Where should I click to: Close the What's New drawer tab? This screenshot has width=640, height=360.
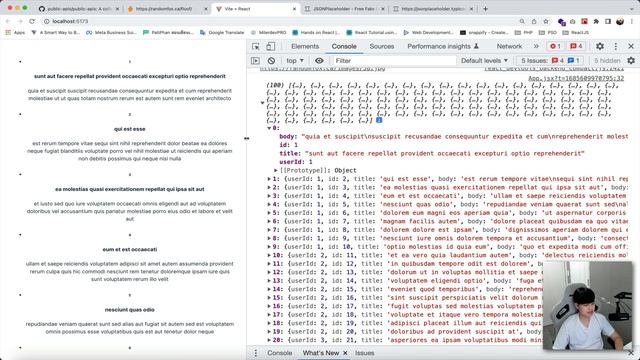click(345, 353)
